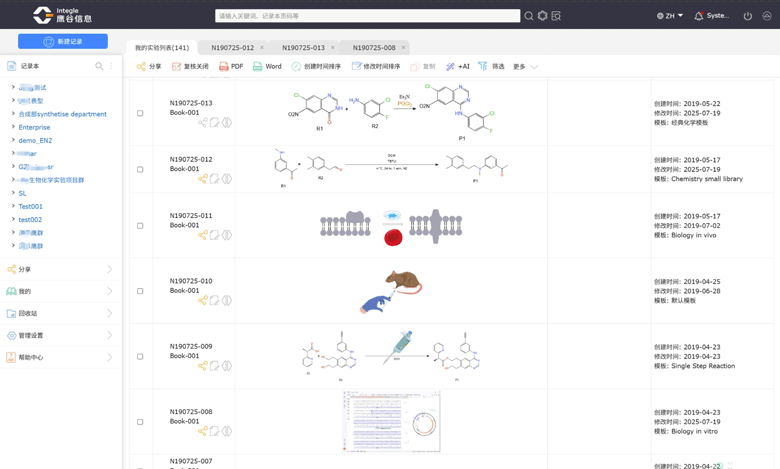This screenshot has width=780, height=469.
Task: Expand the 更多 more options menu
Action: click(x=525, y=67)
